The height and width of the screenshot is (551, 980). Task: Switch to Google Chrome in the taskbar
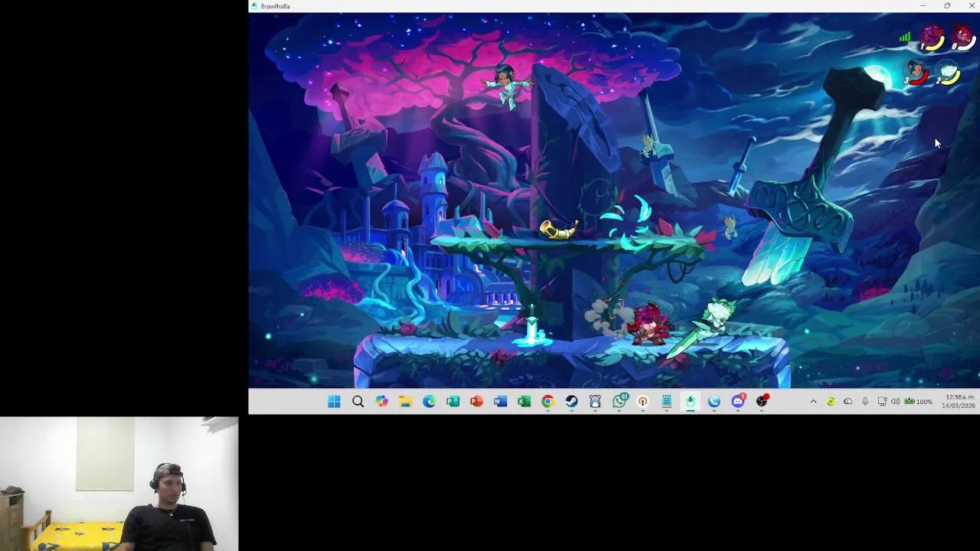547,402
